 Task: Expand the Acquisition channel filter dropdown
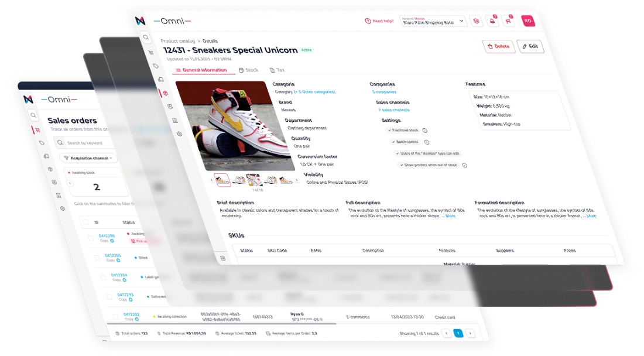coord(88,158)
